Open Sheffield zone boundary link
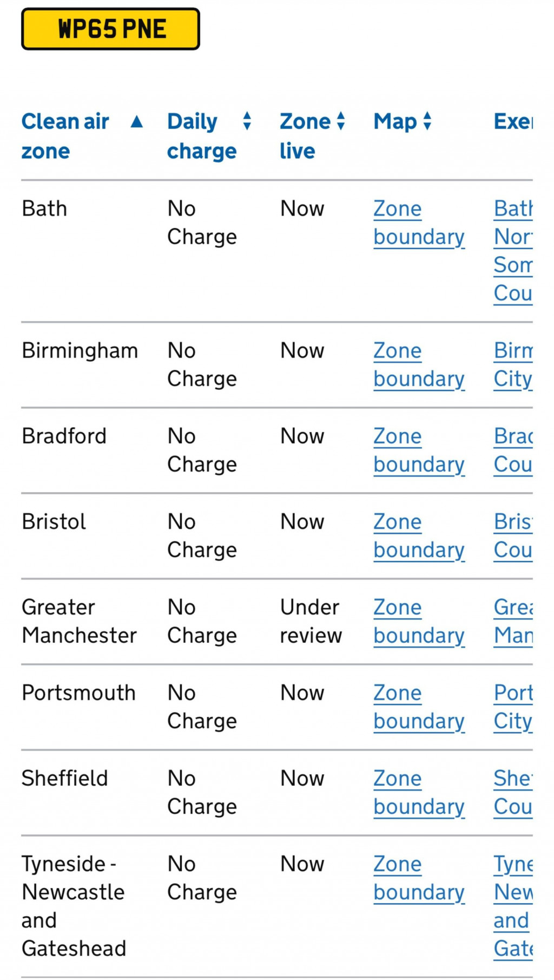The height and width of the screenshot is (980, 554). 419,793
